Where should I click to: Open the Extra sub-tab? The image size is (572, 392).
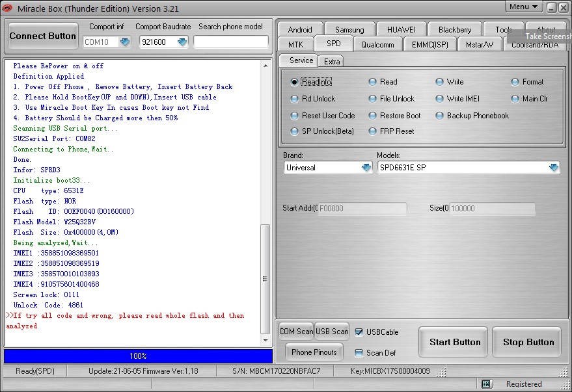332,62
